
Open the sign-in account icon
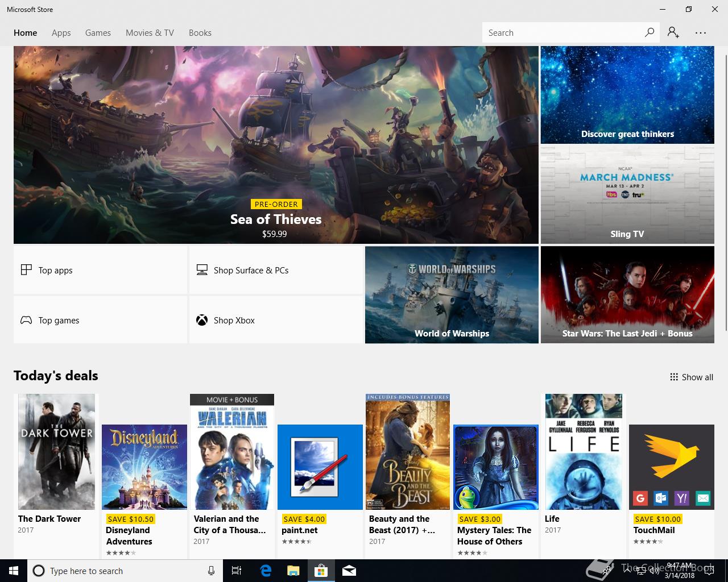point(673,32)
